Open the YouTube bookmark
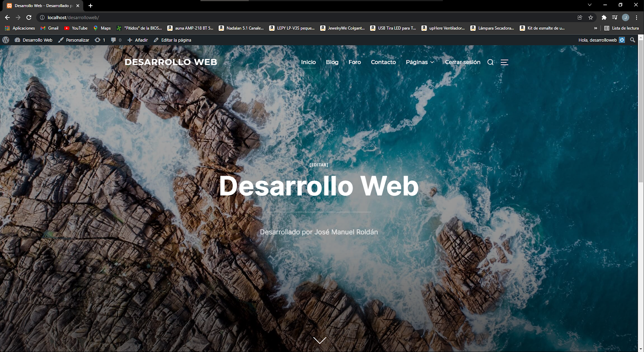Image resolution: width=644 pixels, height=352 pixels. click(x=76, y=28)
